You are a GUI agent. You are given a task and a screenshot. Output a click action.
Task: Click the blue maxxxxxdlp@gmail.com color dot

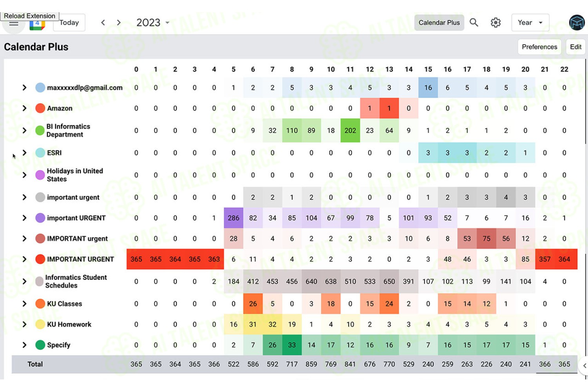pos(40,87)
